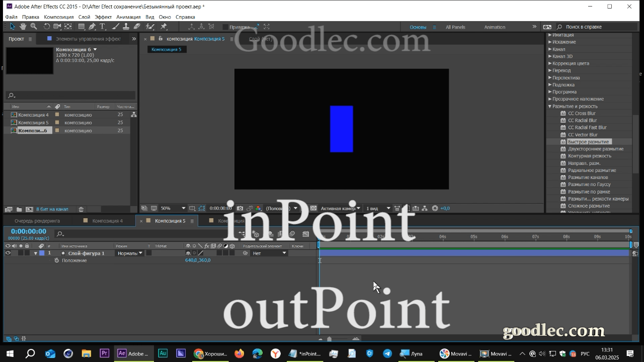Select the Hand tool in the toolbar
Viewport: 644px width, 362px height.
(x=23, y=27)
